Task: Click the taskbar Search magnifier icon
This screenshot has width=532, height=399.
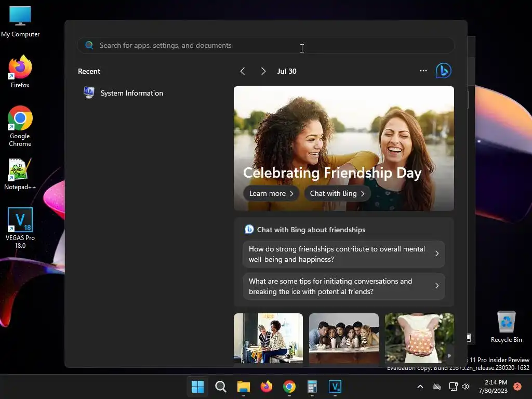Action: pyautogui.click(x=220, y=387)
